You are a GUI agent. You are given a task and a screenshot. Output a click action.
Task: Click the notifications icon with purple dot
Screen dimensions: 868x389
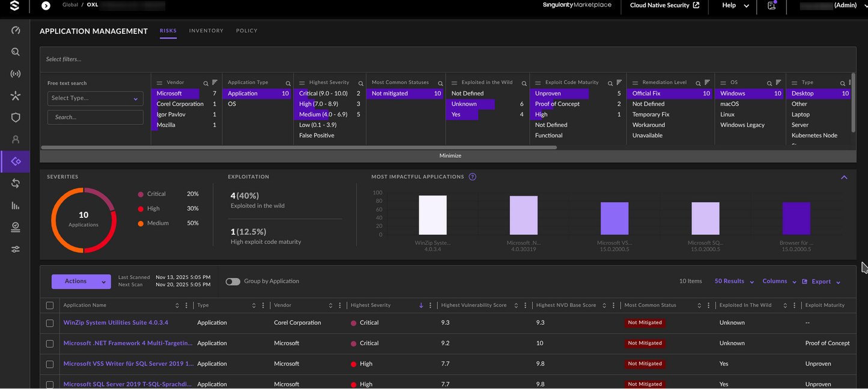point(771,5)
